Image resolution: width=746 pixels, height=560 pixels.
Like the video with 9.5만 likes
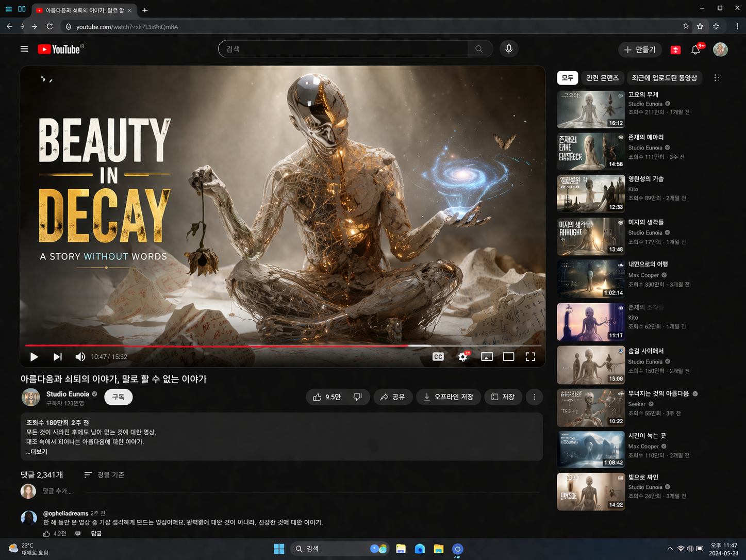327,397
